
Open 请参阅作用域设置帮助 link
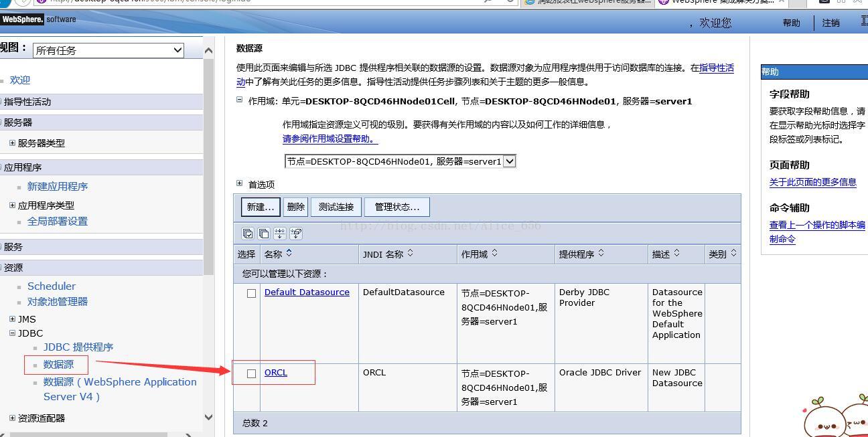click(330, 139)
